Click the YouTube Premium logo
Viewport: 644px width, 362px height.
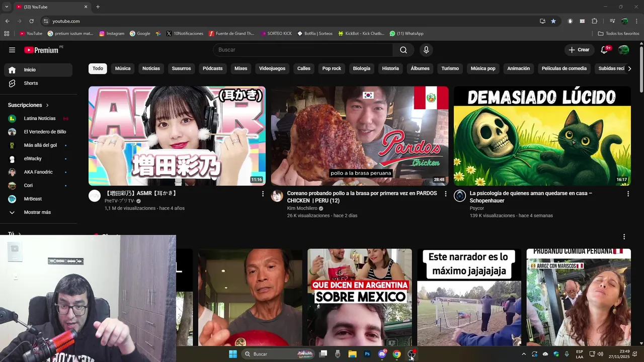coord(41,50)
